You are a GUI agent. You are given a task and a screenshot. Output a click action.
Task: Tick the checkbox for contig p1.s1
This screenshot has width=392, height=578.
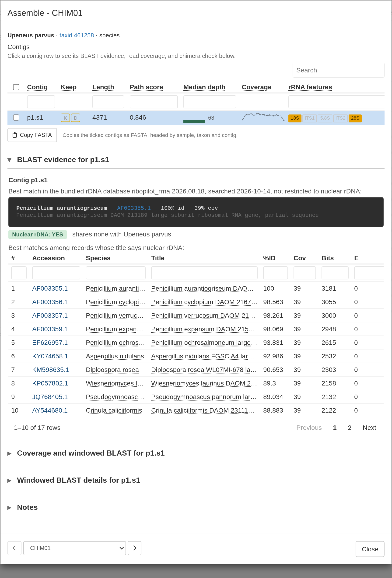coord(16,117)
